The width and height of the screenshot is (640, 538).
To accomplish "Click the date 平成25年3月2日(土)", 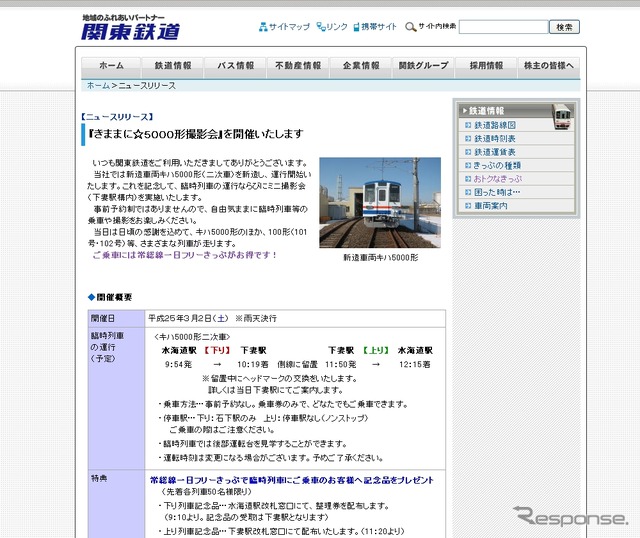I will click(189, 318).
